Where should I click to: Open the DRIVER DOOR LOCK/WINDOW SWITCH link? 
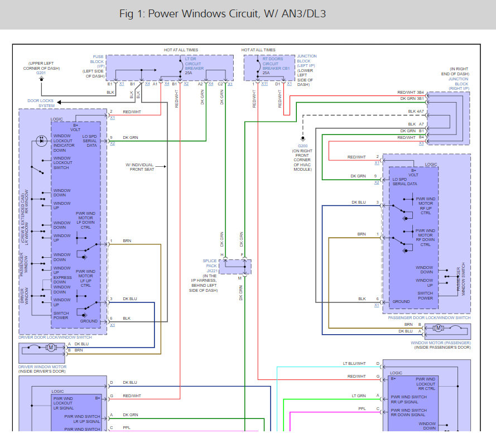click(55, 338)
